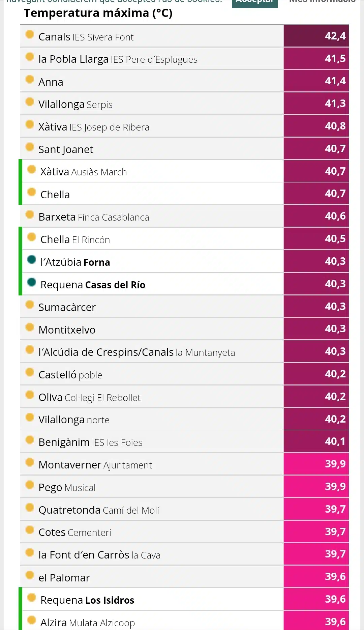Screen dimensions: 364x630
Task: Click the yellow dot next to Anna
Action: [30, 79]
